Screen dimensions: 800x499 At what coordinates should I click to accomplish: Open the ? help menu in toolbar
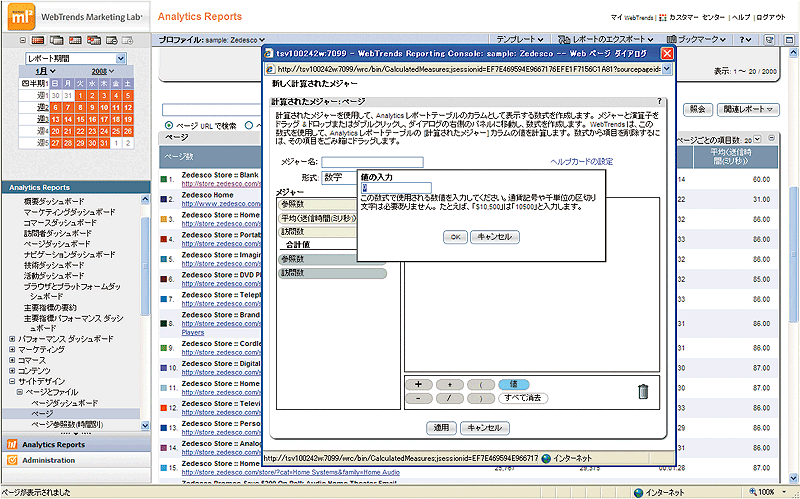click(x=745, y=39)
